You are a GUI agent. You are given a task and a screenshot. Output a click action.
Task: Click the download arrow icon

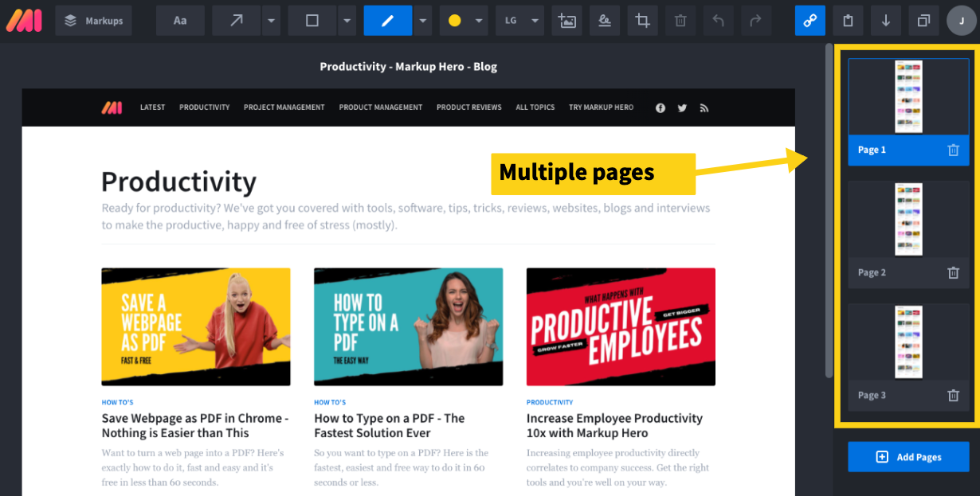click(886, 21)
